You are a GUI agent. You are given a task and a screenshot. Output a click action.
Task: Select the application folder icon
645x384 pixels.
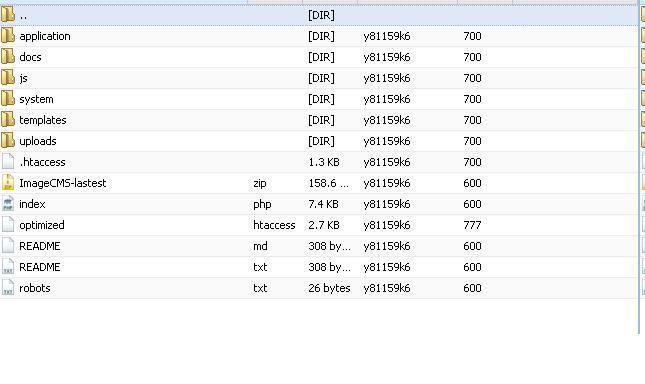(x=8, y=36)
